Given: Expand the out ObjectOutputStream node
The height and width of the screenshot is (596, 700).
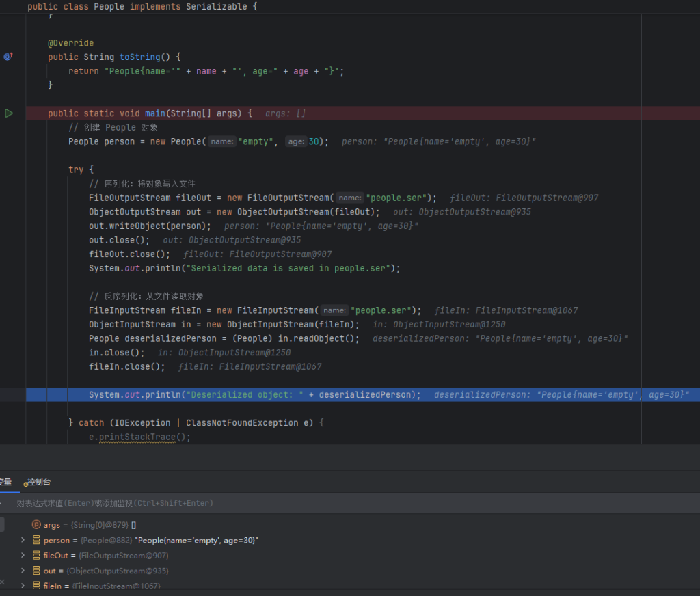Looking at the screenshot, I should pos(23,570).
